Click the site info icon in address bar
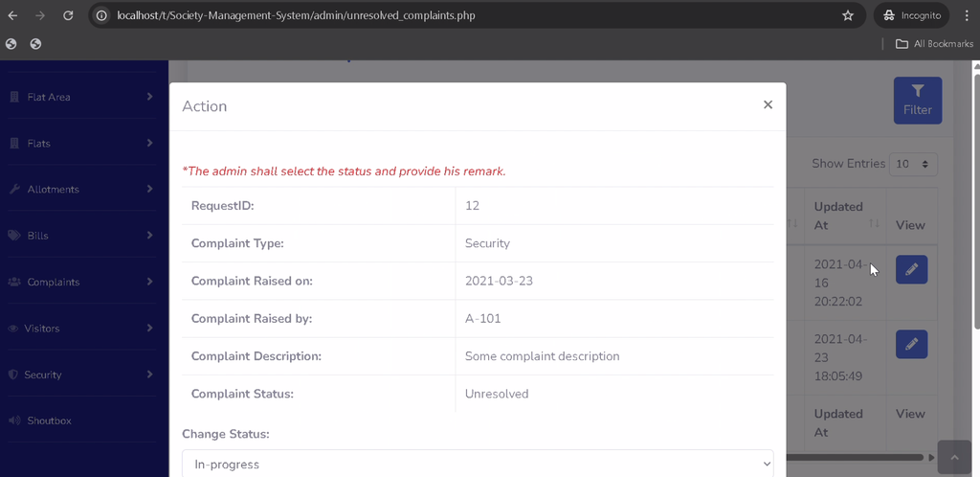The image size is (980, 477). pyautogui.click(x=101, y=15)
